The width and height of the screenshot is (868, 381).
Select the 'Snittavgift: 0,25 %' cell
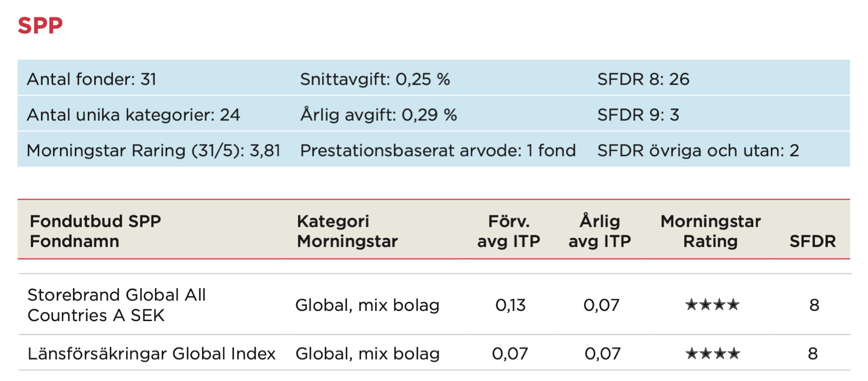[375, 79]
